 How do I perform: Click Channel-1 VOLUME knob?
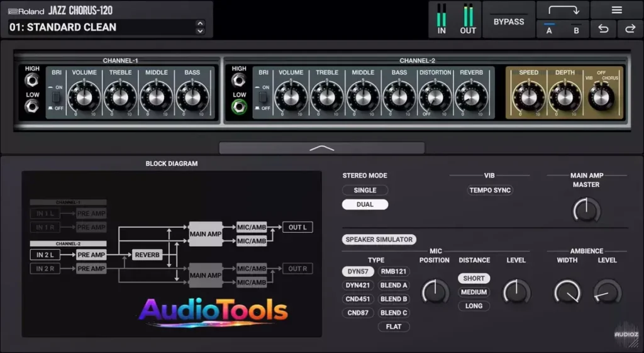point(84,97)
